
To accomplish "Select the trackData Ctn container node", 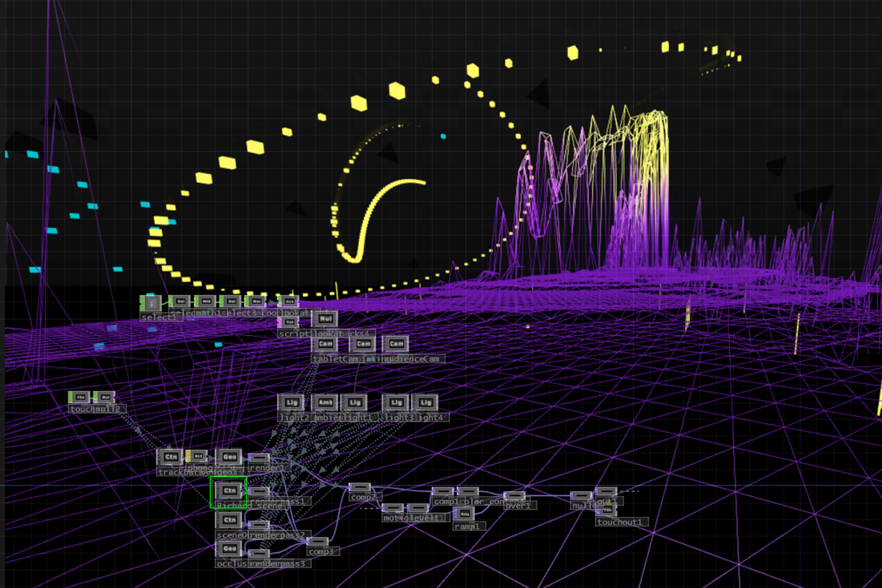I will coord(170,457).
